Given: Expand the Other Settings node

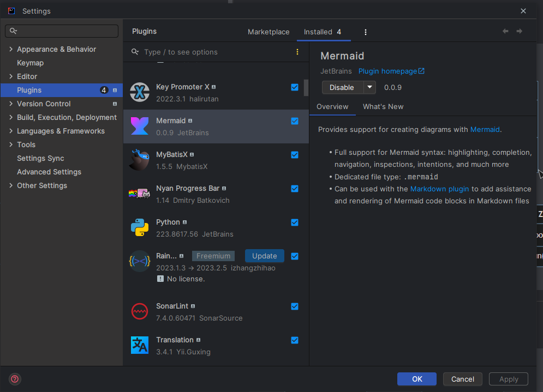Looking at the screenshot, I should (11, 185).
